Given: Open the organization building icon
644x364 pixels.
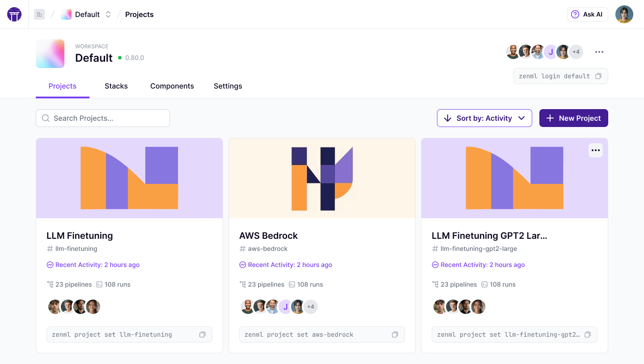Looking at the screenshot, I should click(x=39, y=14).
